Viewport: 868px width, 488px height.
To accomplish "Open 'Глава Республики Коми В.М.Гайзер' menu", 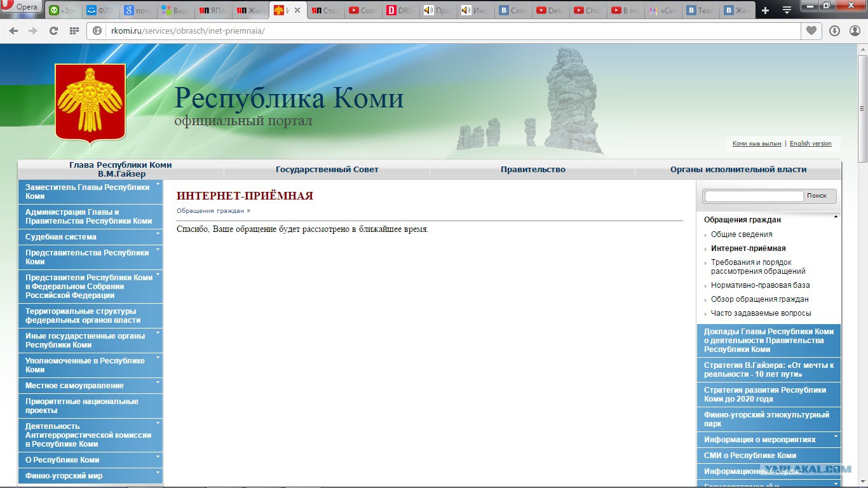I will 121,169.
